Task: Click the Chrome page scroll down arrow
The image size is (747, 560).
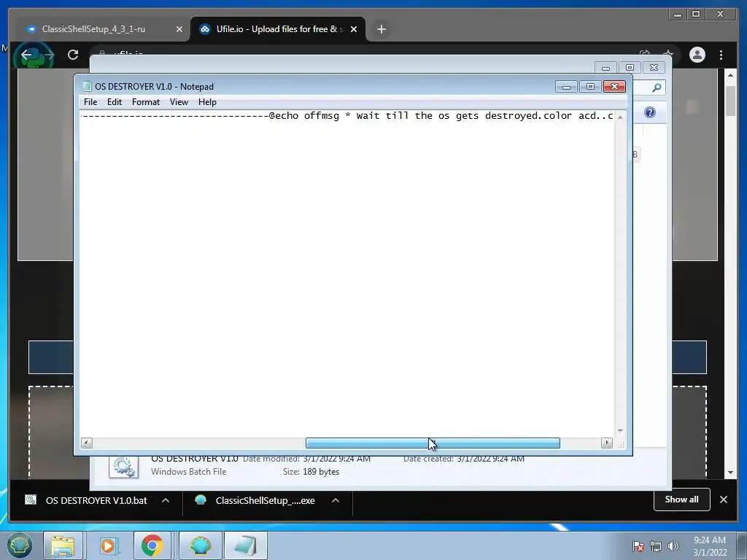Action: [x=731, y=472]
